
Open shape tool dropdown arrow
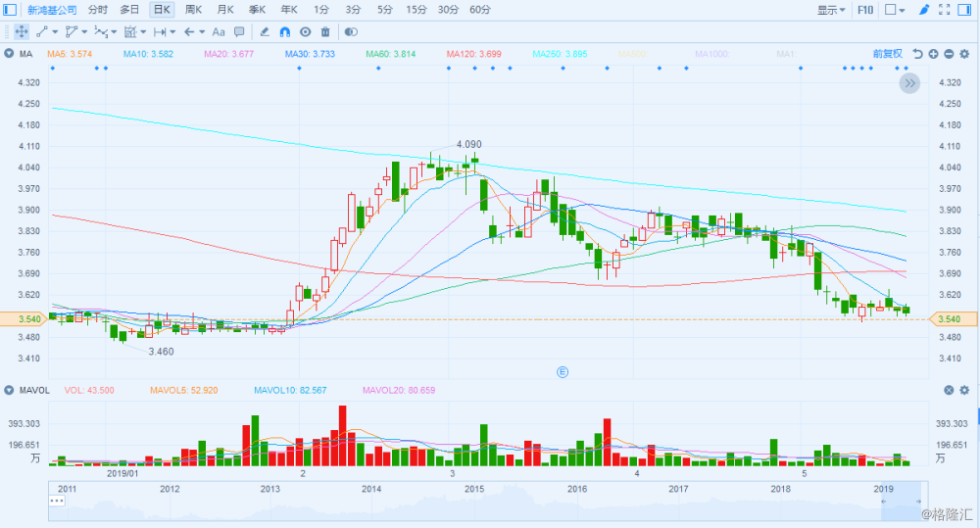84,32
